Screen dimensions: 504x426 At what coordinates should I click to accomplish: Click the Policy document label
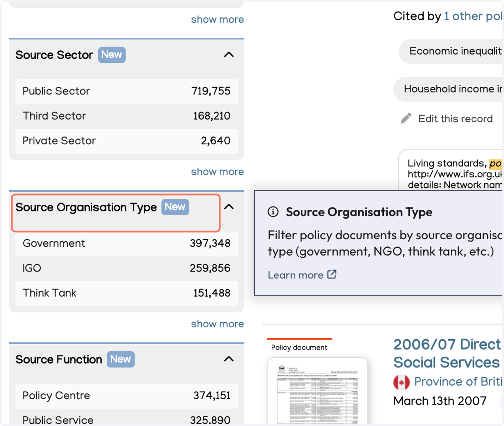(x=299, y=348)
